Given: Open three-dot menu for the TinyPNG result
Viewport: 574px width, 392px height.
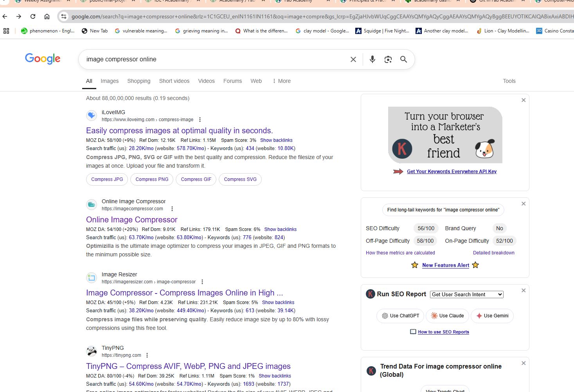Looking at the screenshot, I should pos(147,355).
